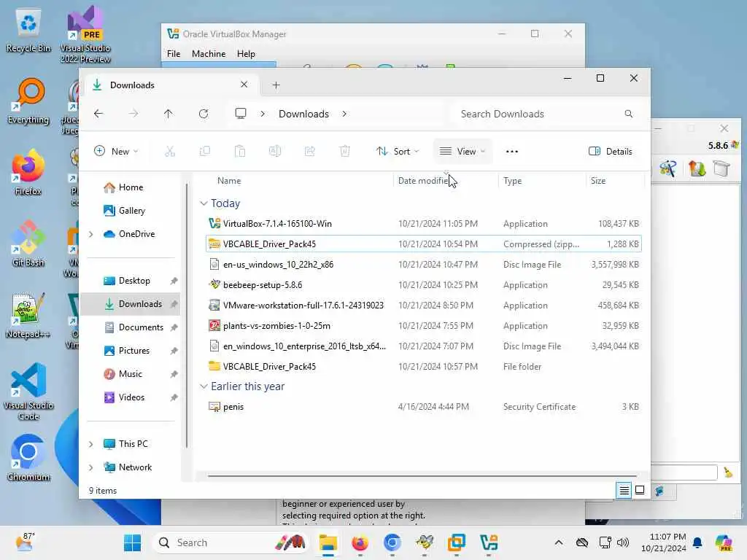Go back with the back arrow

[x=98, y=114]
